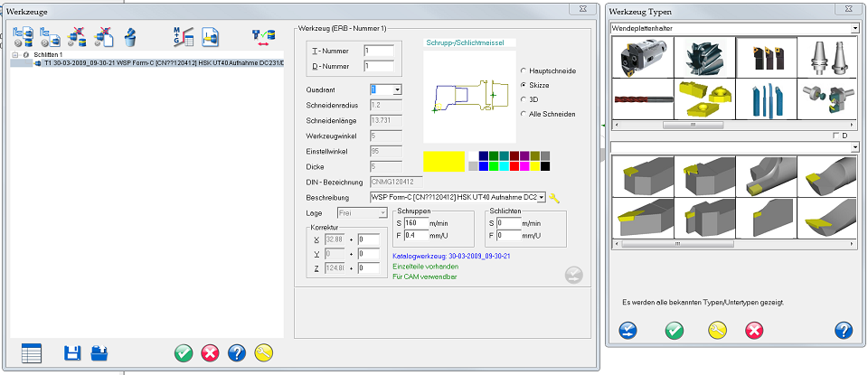Viewport: 868px width, 375px height.
Task: Click the Schruppen S speed field
Action: [416, 223]
